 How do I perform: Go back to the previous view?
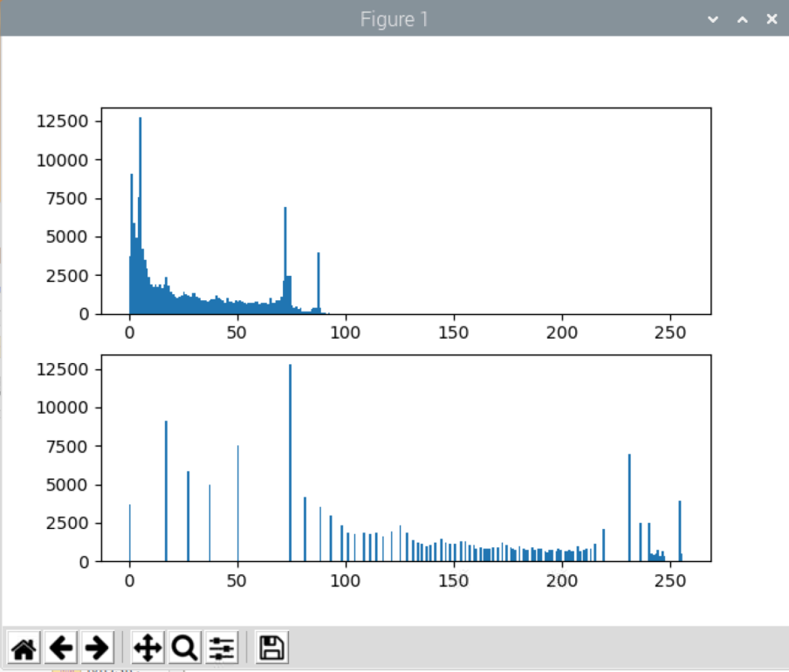click(x=60, y=648)
